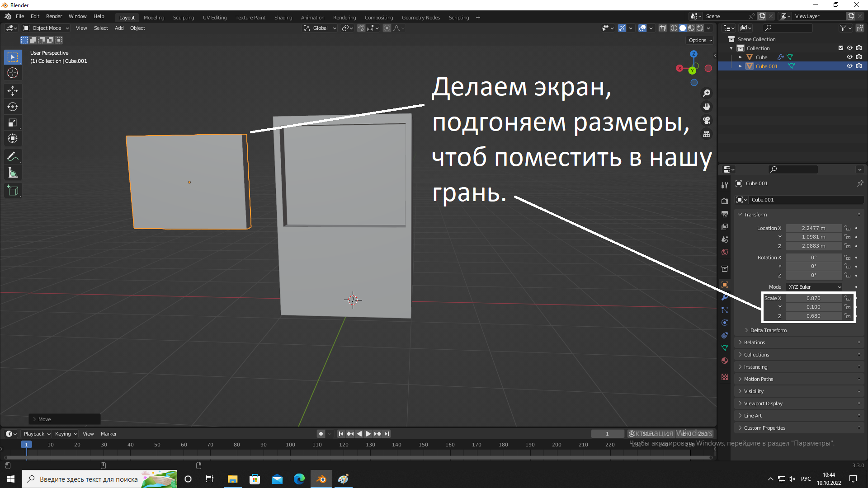Switch to the Modeling workspace tab

(154, 18)
